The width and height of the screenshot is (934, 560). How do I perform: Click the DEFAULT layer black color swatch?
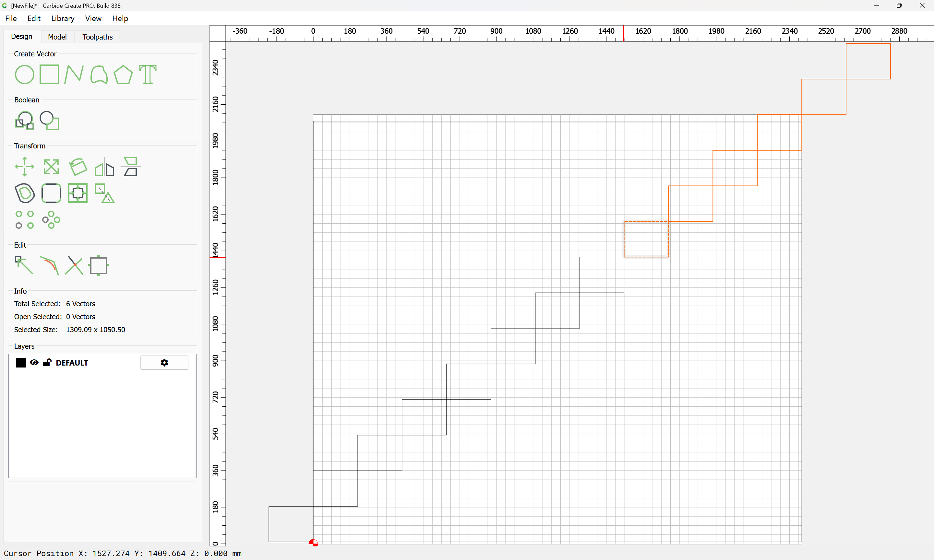[21, 363]
